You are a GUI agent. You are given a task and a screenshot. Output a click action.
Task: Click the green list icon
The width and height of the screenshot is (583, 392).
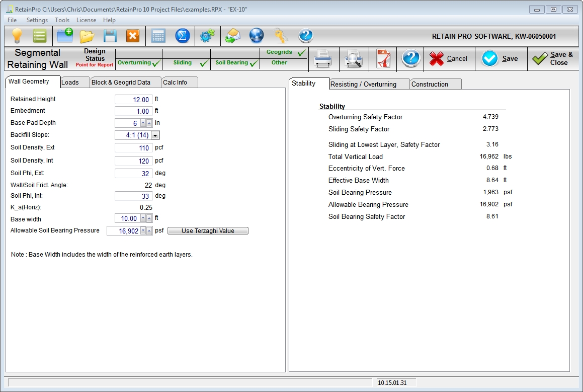tap(40, 36)
